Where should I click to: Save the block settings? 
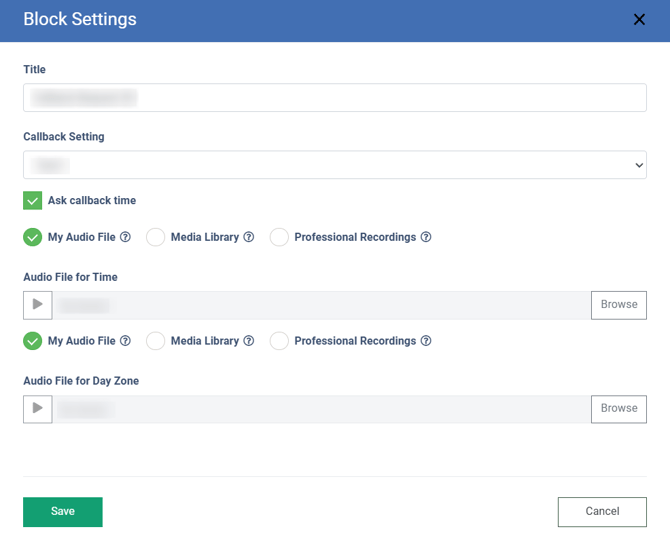(63, 512)
